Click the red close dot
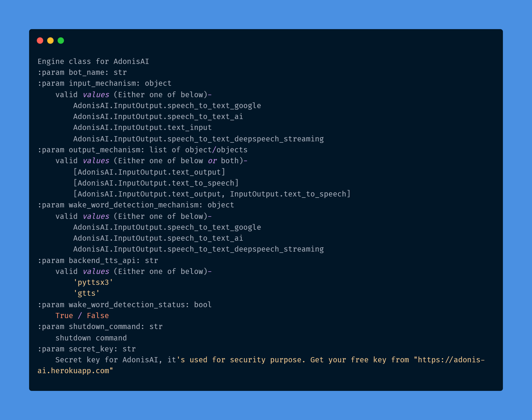 [40, 41]
